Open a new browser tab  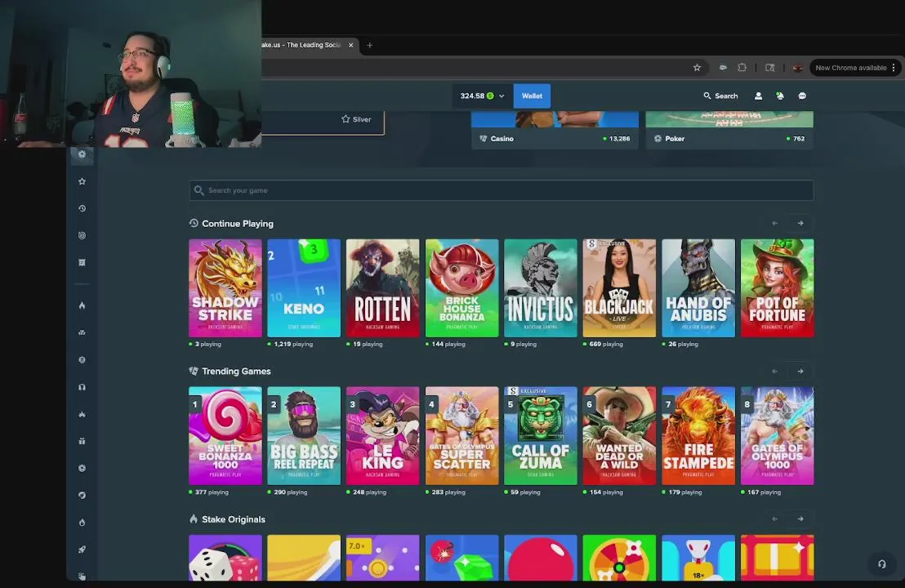point(369,45)
